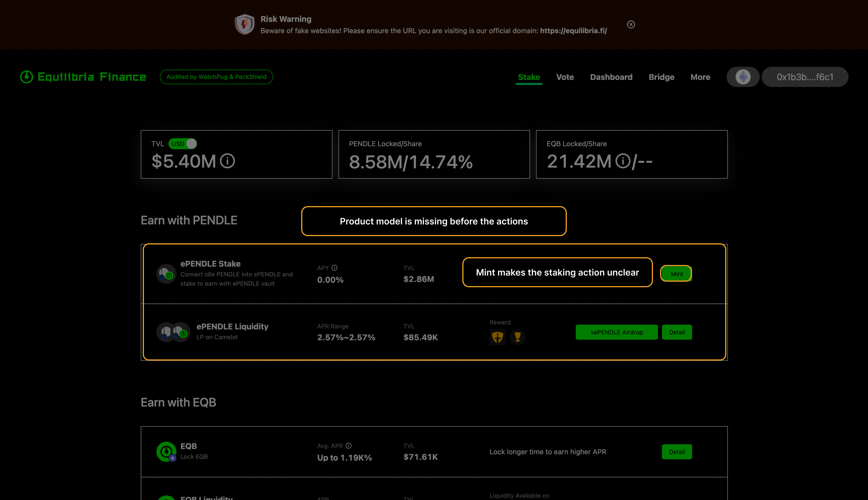Dismiss the Risk Warning banner

[x=631, y=24]
